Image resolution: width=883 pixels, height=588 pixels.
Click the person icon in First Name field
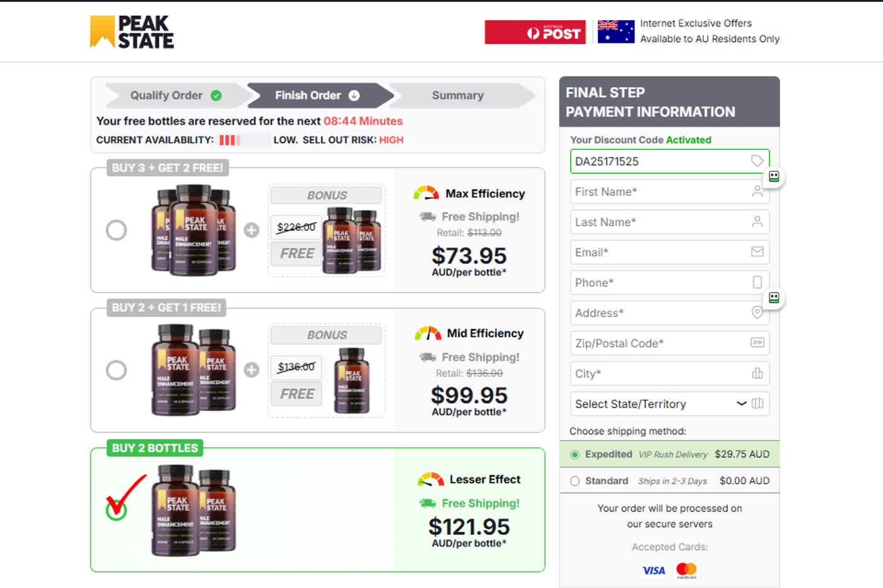[x=757, y=191]
